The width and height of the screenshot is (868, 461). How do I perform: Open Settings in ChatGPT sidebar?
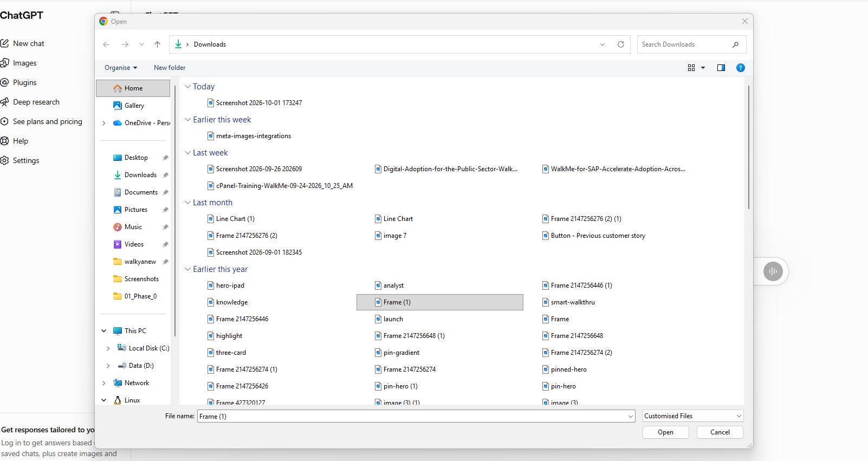(x=20, y=160)
